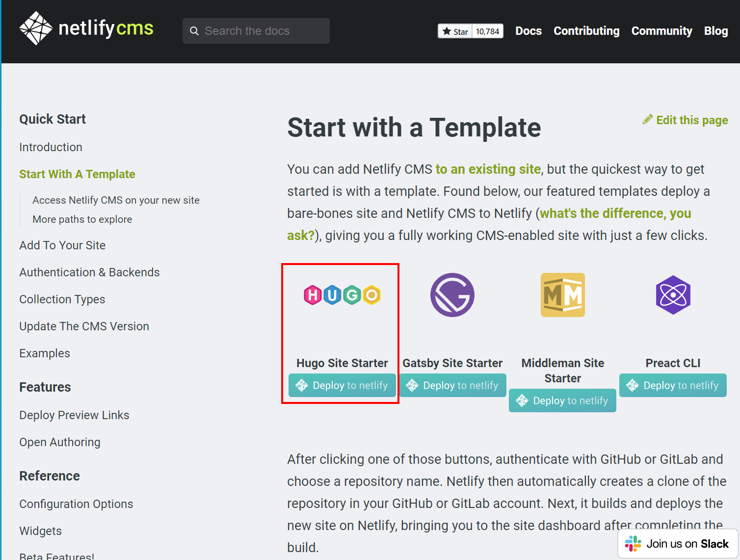Expand Access Netlify CMS on your new site
Image resolution: width=740 pixels, height=560 pixels.
(x=116, y=200)
